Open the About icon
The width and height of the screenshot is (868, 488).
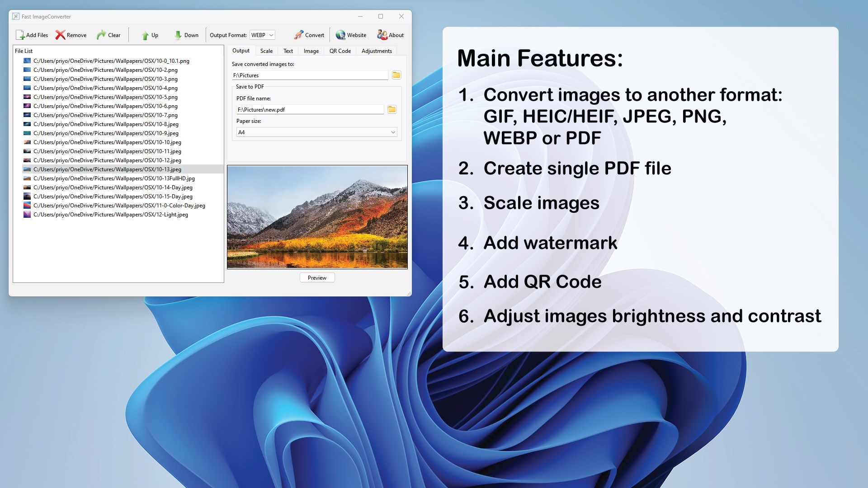pos(382,35)
